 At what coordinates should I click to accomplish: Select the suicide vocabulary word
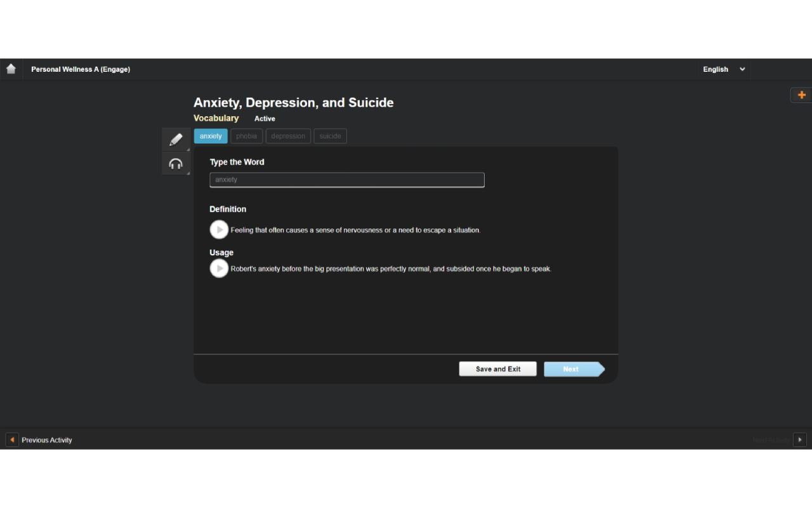(x=330, y=136)
